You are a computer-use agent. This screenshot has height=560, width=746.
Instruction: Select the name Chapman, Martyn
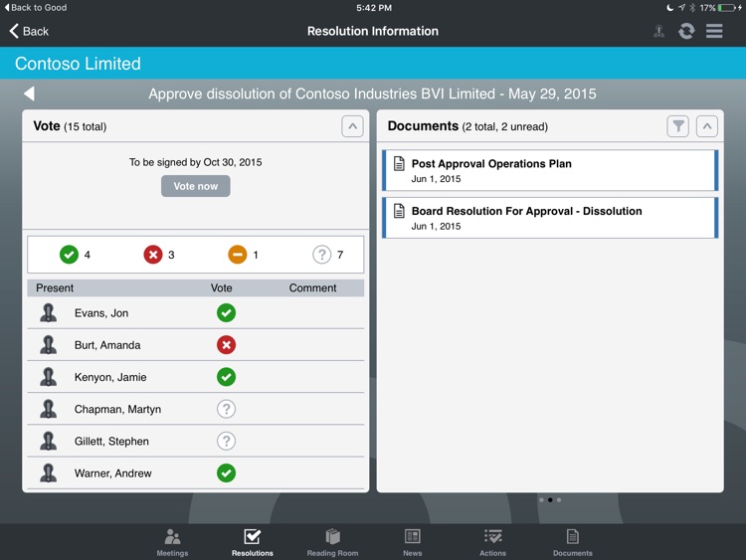(x=117, y=409)
